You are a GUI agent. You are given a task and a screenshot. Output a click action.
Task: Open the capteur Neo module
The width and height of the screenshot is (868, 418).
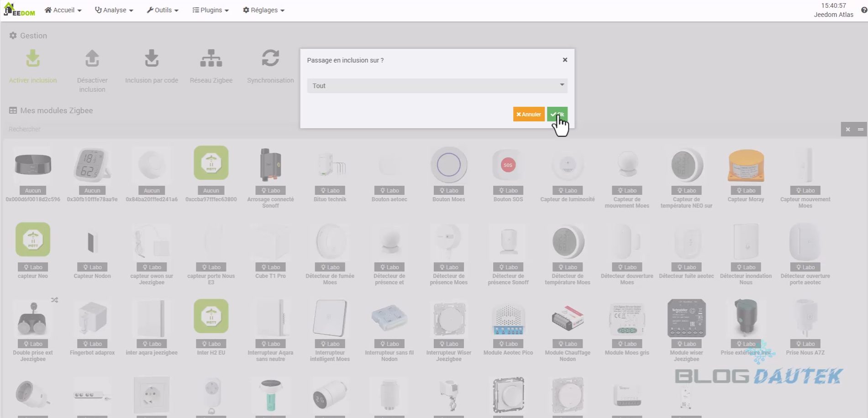pos(33,251)
